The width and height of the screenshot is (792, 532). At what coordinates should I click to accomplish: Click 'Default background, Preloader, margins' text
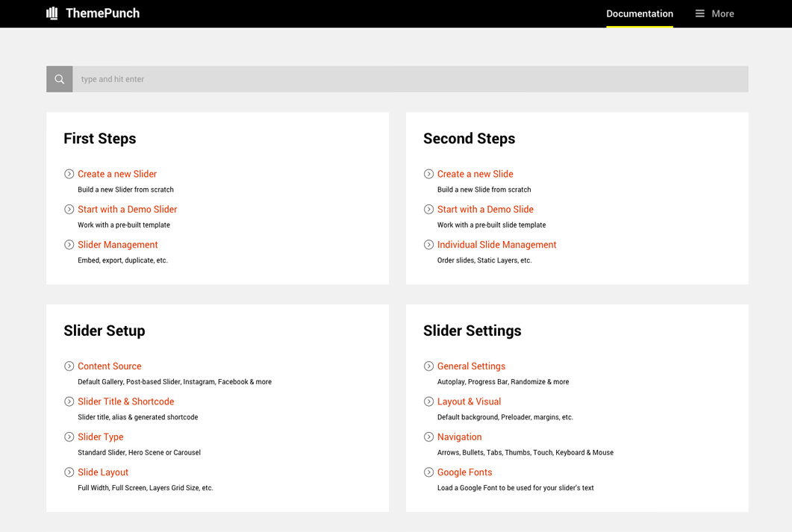pos(505,417)
